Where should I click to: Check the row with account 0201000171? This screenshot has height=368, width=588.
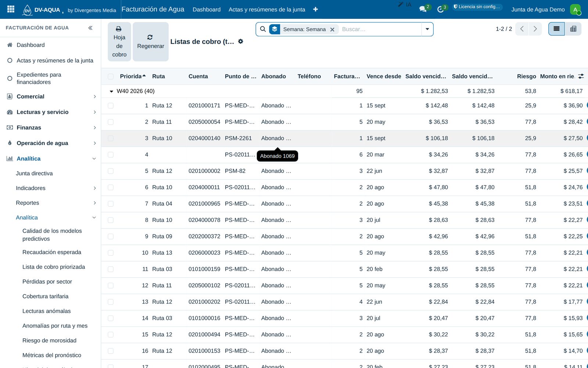(x=111, y=106)
